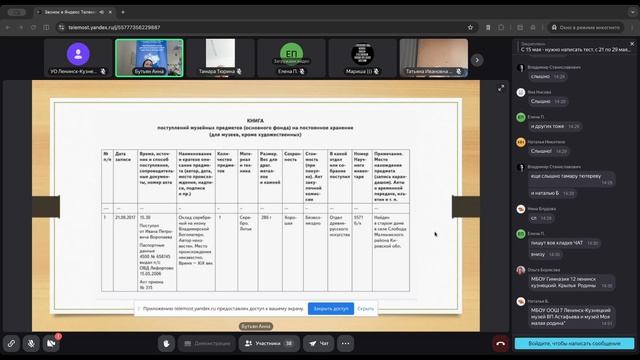This screenshot has height=360, width=640.
Task: Click the message 'еще слышно тамару тютереву'
Action: [571, 179]
